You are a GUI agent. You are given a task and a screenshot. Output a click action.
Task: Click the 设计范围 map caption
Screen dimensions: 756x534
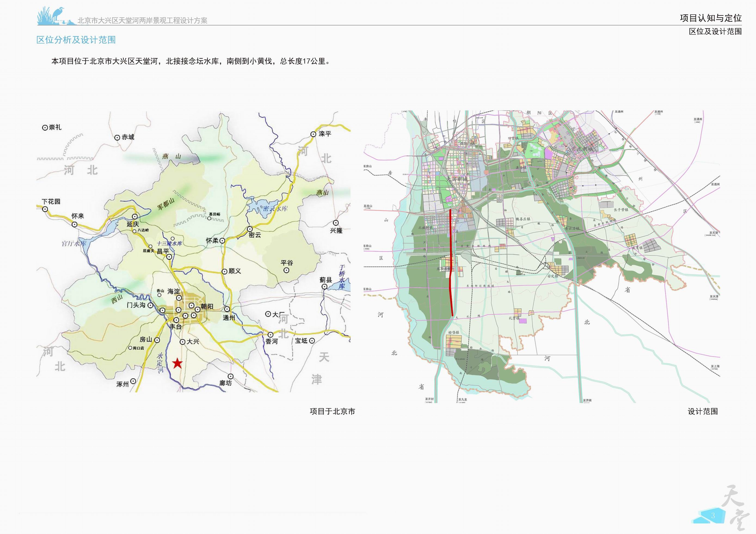(x=703, y=411)
